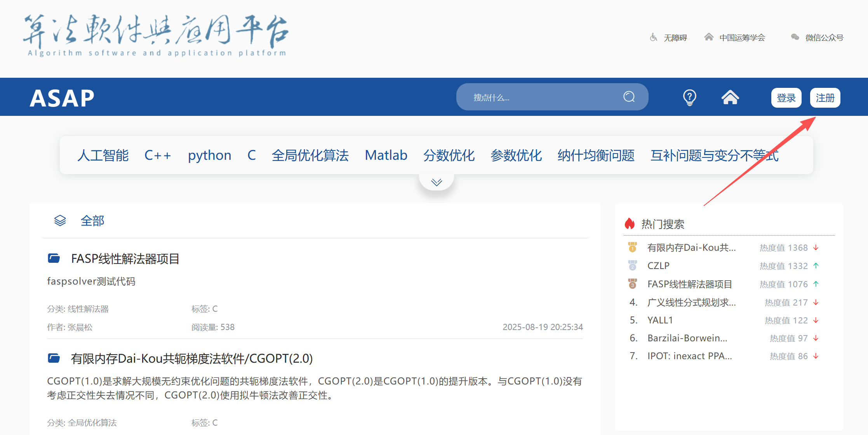Open the CZLP hot search entry
Screen dimensions: 868x435
click(x=658, y=266)
